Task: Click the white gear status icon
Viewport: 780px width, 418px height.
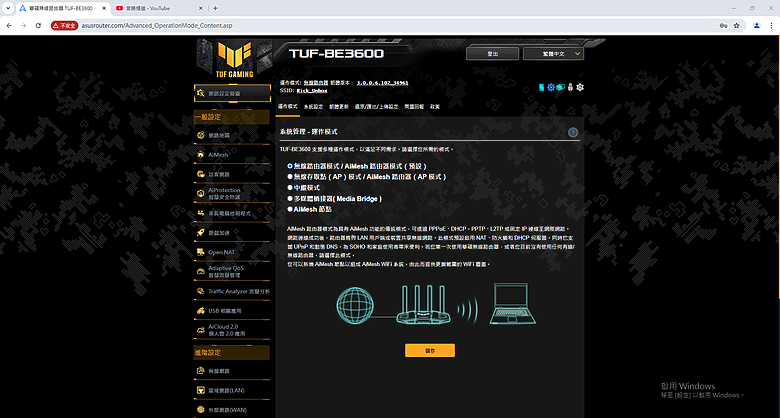Action: click(580, 87)
